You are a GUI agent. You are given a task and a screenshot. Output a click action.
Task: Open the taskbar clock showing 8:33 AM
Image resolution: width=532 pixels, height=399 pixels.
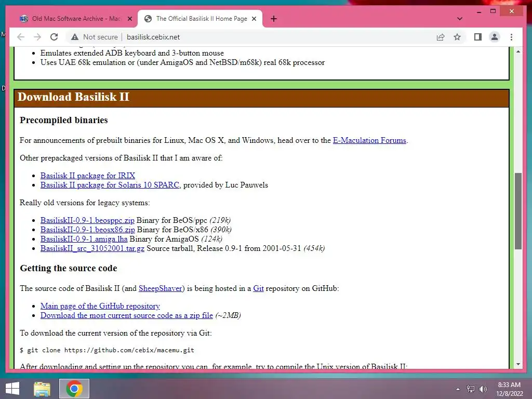coord(509,389)
